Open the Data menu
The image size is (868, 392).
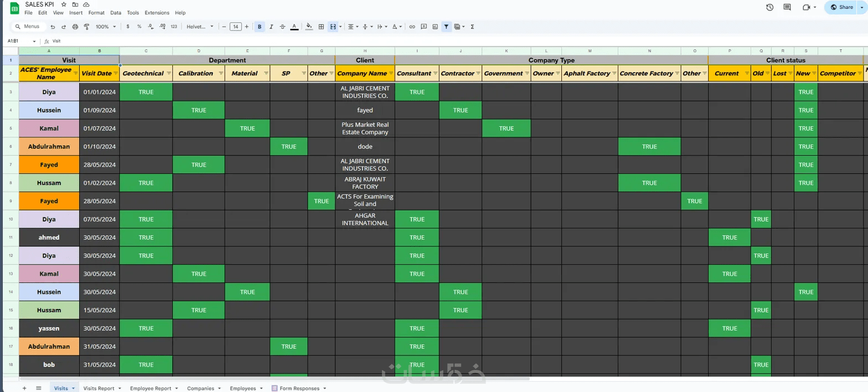[116, 12]
